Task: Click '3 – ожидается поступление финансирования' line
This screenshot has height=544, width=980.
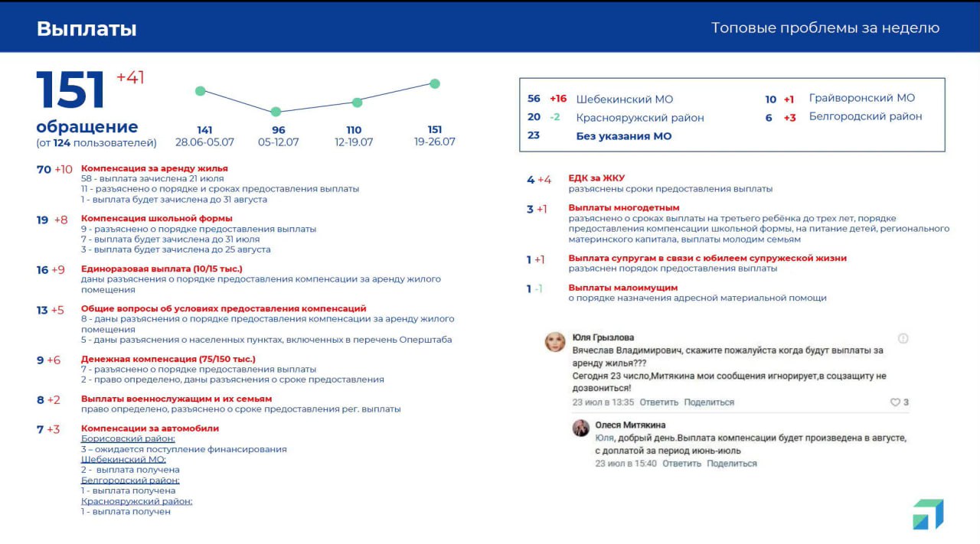Action: (184, 450)
